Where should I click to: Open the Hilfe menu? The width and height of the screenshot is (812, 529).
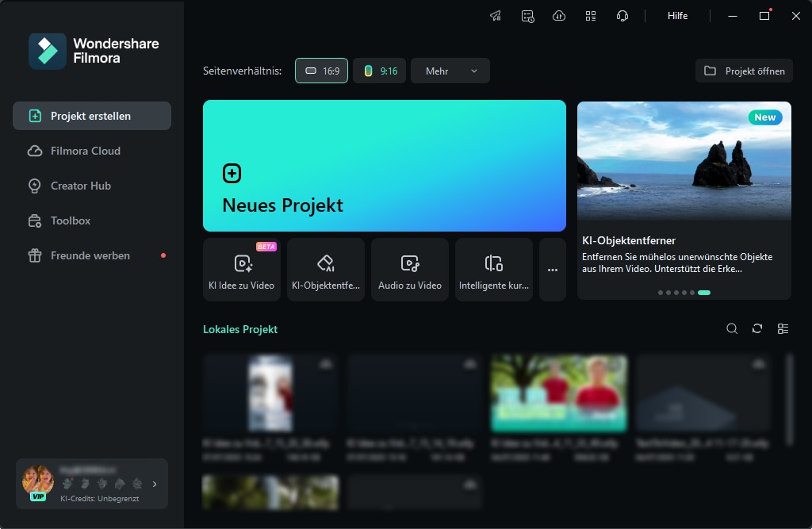coord(677,16)
